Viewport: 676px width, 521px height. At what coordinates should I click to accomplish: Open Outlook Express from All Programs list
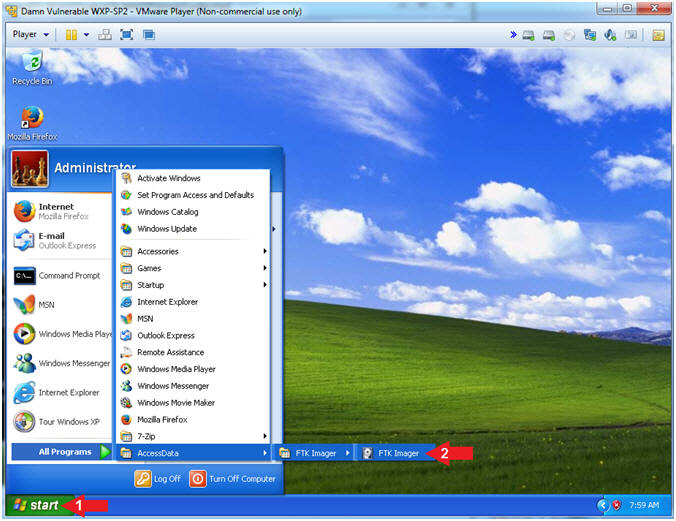(192, 336)
